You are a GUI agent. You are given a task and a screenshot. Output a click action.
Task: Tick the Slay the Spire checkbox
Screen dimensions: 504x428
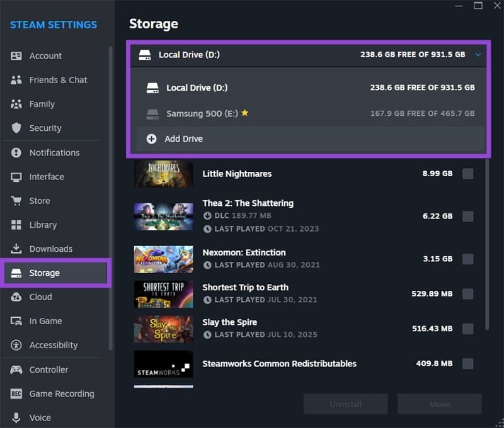[467, 329]
